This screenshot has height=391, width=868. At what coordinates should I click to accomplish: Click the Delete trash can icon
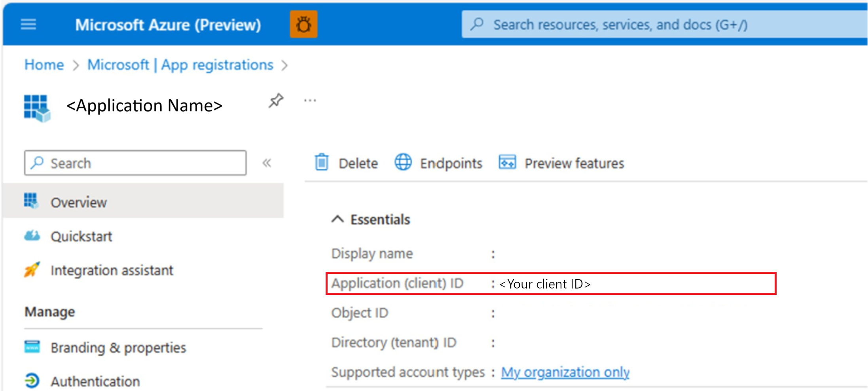pyautogui.click(x=322, y=163)
